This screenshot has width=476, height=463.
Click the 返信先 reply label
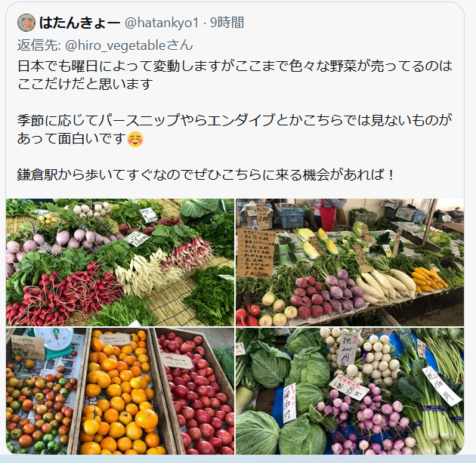[x=39, y=45]
